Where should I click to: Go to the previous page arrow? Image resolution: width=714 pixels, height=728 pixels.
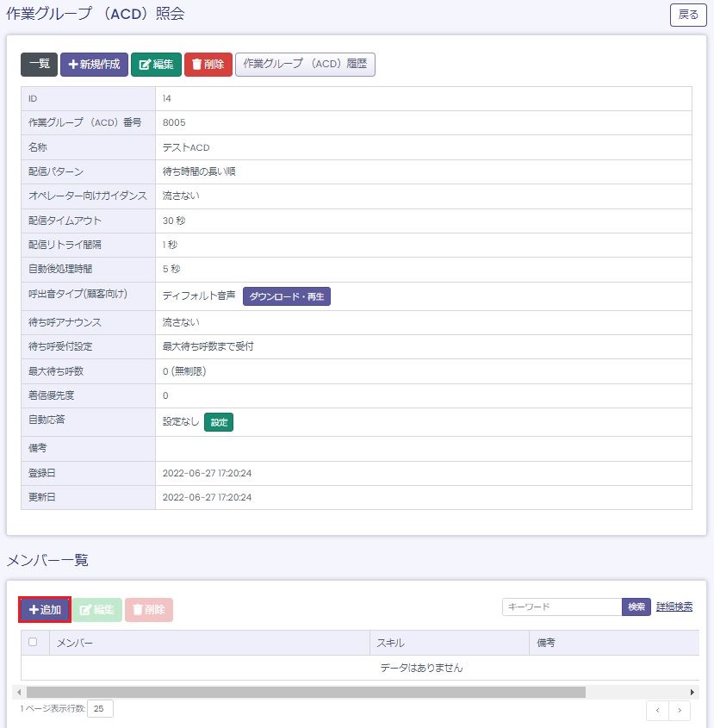coord(657,710)
